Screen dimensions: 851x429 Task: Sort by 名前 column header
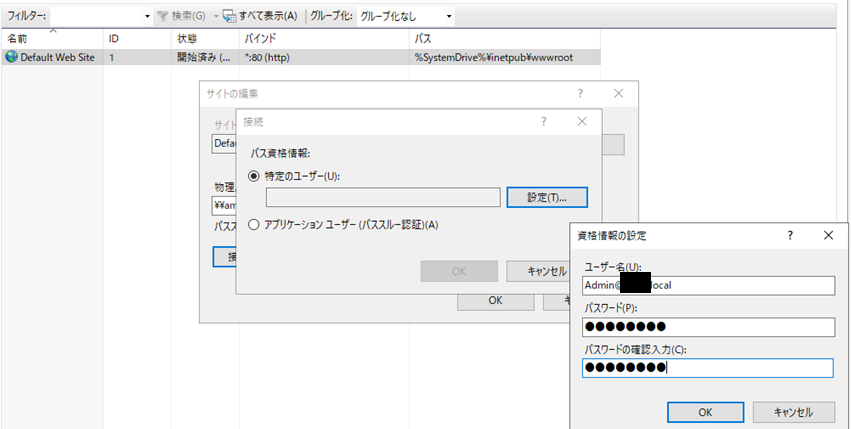click(52, 39)
